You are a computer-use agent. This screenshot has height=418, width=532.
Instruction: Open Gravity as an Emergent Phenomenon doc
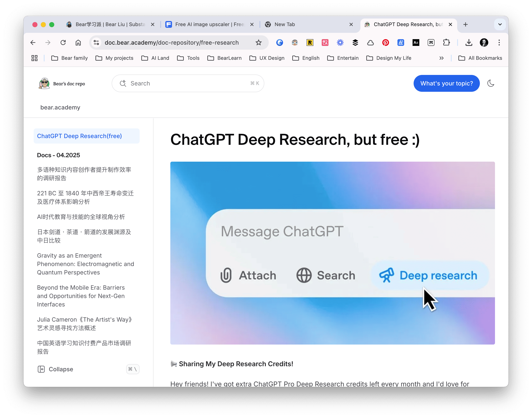[x=85, y=264]
